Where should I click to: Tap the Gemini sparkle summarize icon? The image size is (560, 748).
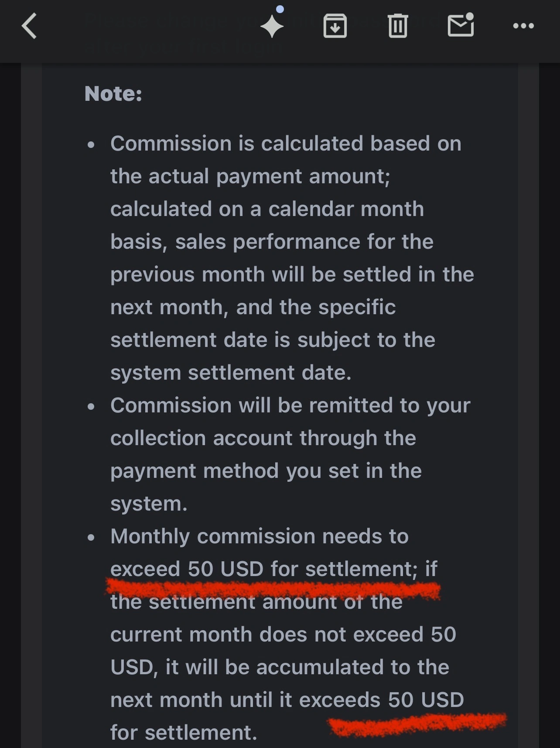tap(272, 26)
